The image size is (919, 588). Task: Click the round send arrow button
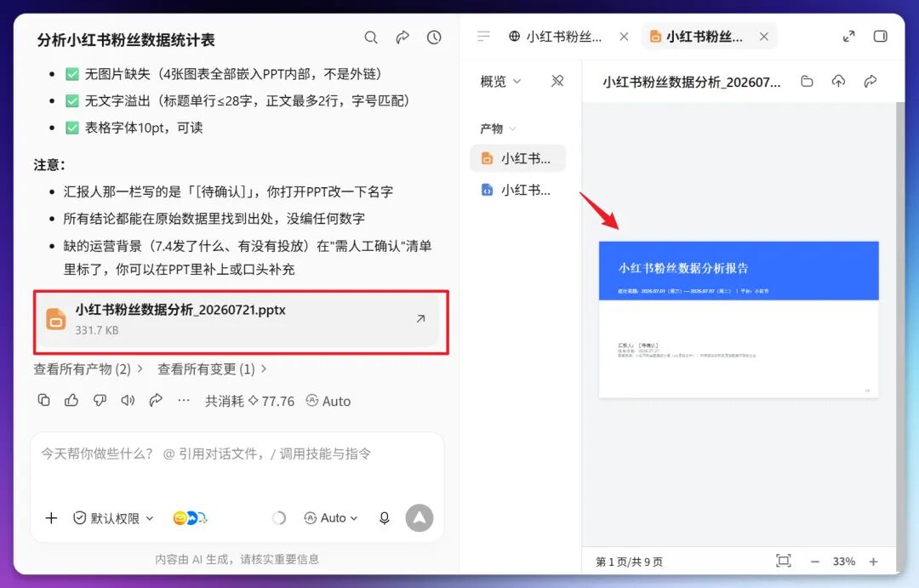[420, 518]
